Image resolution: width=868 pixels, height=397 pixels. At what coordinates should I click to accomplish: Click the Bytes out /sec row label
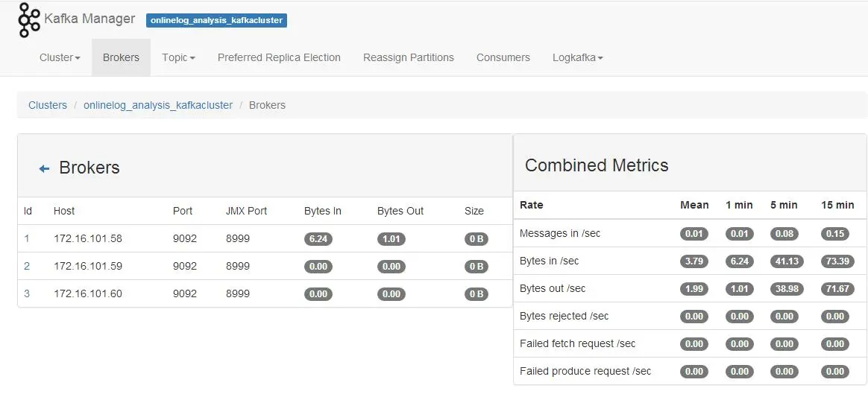coord(553,289)
